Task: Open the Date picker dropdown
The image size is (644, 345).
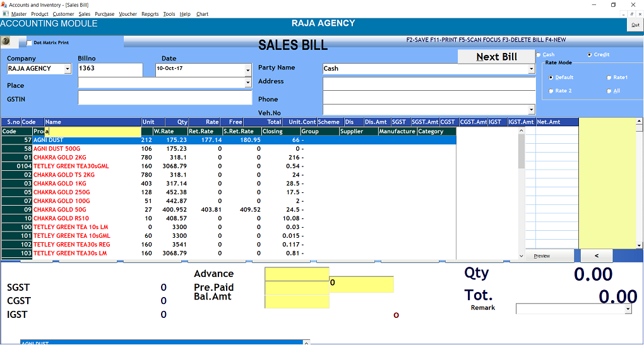Action: (247, 69)
